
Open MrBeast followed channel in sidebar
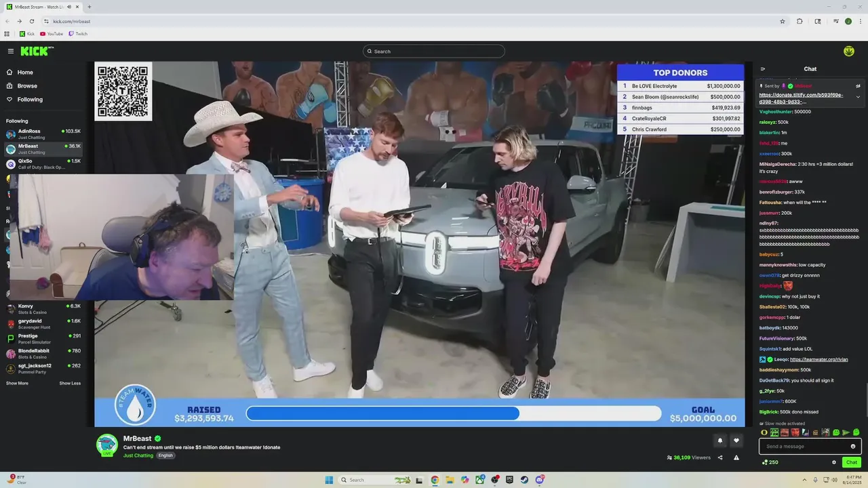click(43, 148)
